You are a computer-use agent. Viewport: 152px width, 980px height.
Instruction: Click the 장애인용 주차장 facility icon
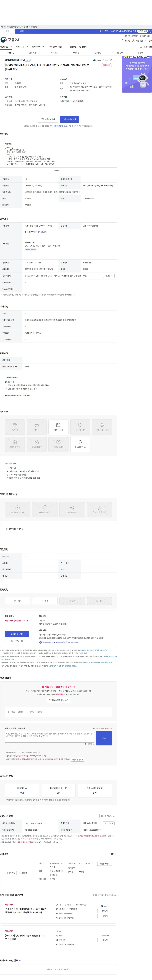17,509
